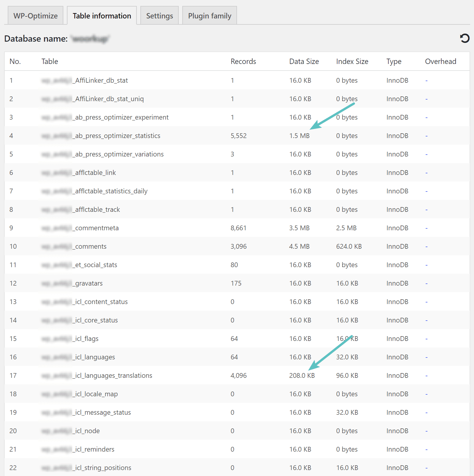Sort by the Records column header

pos(243,62)
